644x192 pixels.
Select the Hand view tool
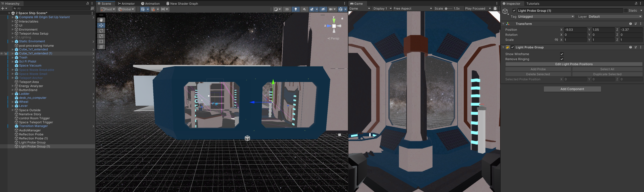tap(101, 20)
